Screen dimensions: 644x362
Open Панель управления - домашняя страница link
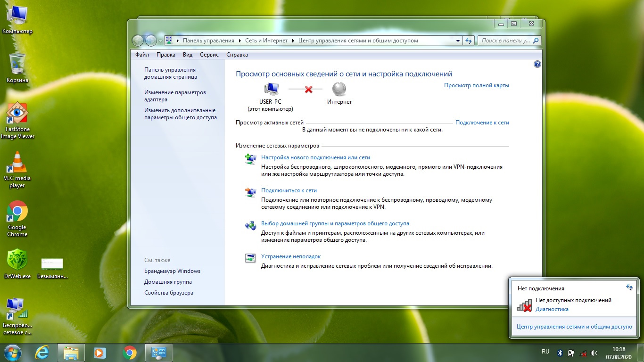click(172, 73)
